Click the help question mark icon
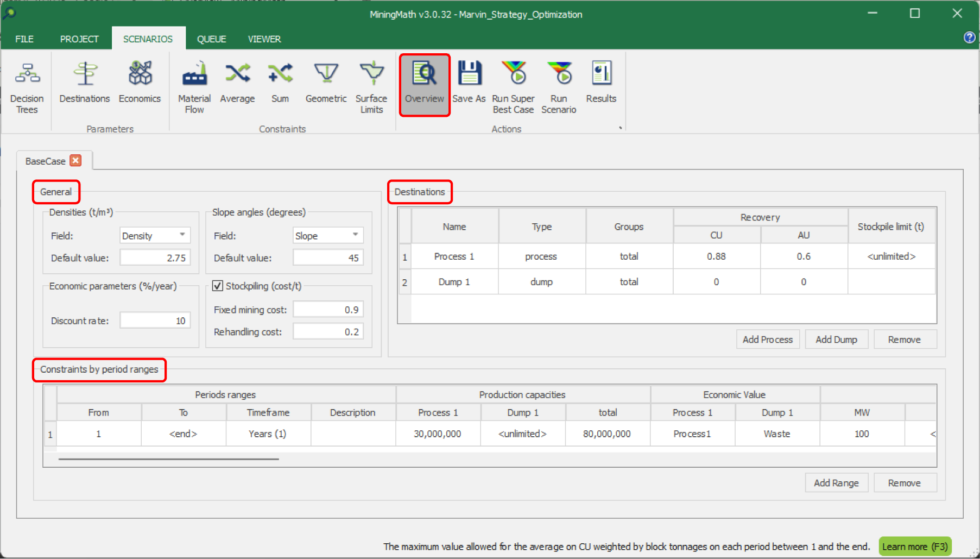 point(969,37)
